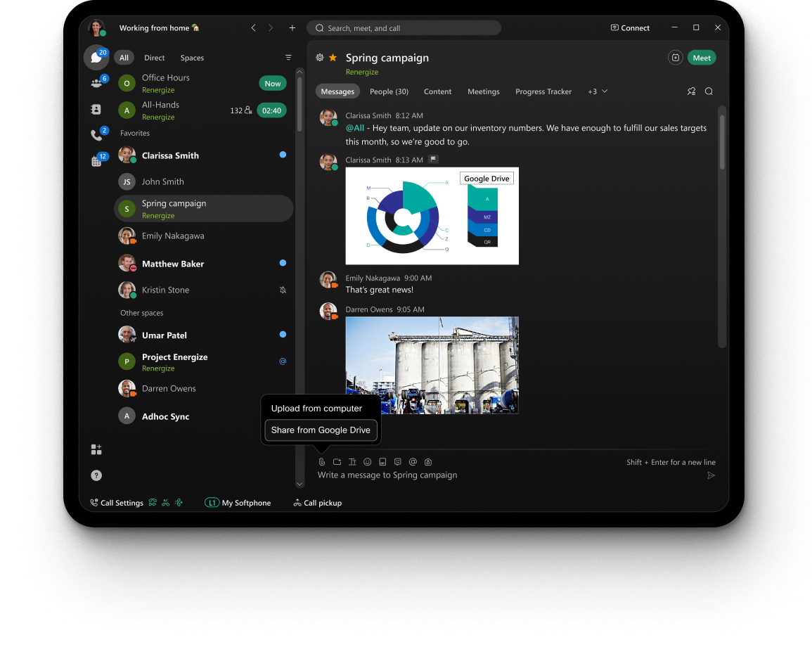Open pinned messages icon
This screenshot has height=654, width=812.
coord(691,91)
